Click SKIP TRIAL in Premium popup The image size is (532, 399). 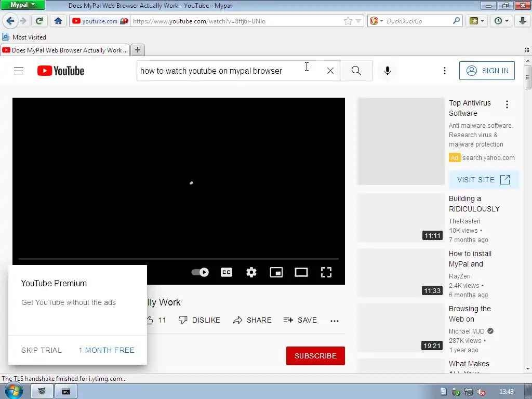(x=42, y=350)
